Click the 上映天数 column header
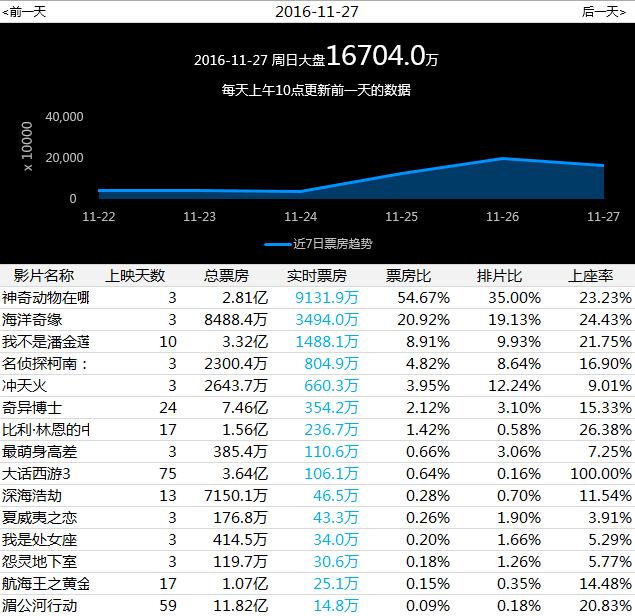635x616 pixels. 136,276
